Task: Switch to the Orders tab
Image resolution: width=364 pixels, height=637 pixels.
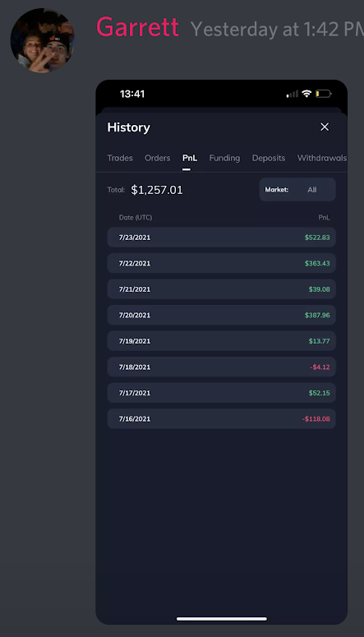Action: coord(157,158)
